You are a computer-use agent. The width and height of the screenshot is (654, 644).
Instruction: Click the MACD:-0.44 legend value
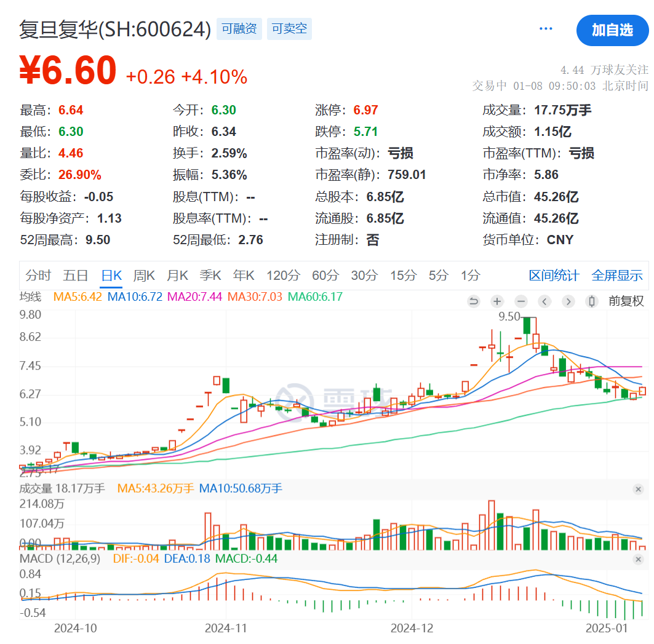(246, 559)
